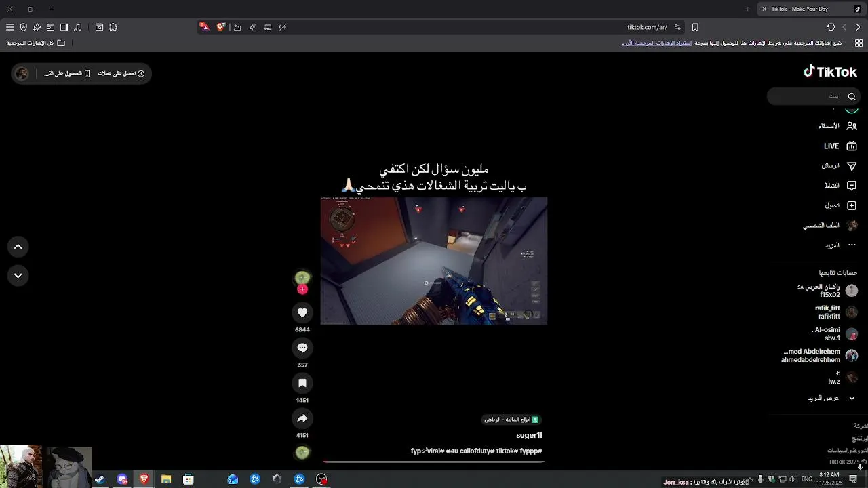Go to next video with down chevron
This screenshot has height=488, width=868.
[x=18, y=275]
